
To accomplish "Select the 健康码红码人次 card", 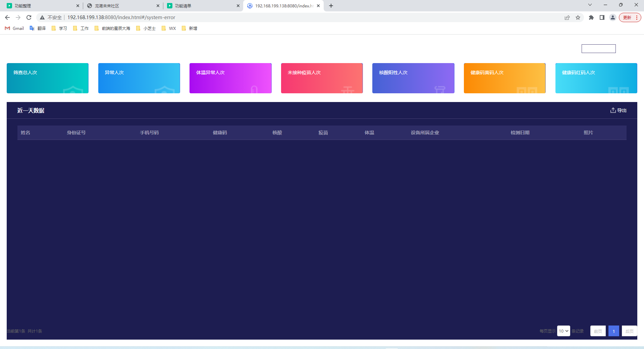I will [x=596, y=78].
